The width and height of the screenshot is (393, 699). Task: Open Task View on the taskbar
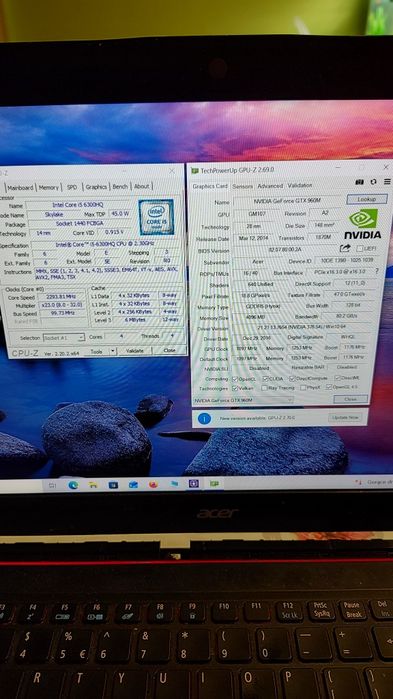52,485
